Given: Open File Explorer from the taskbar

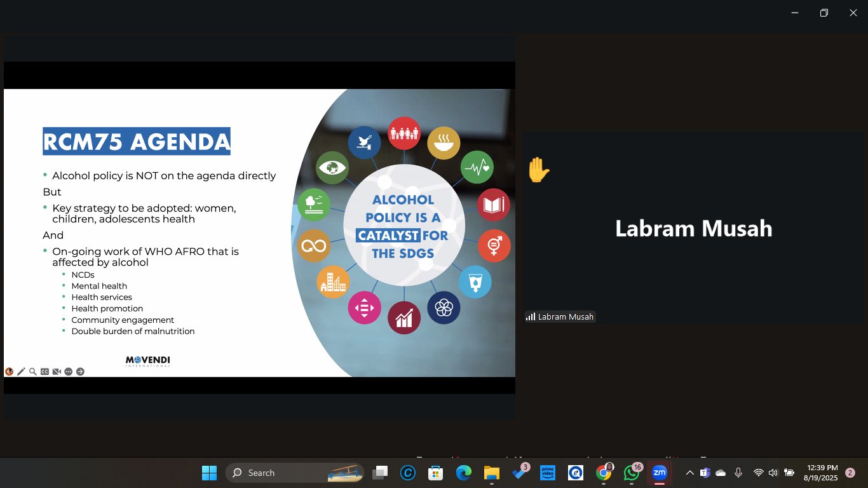Looking at the screenshot, I should click(491, 473).
